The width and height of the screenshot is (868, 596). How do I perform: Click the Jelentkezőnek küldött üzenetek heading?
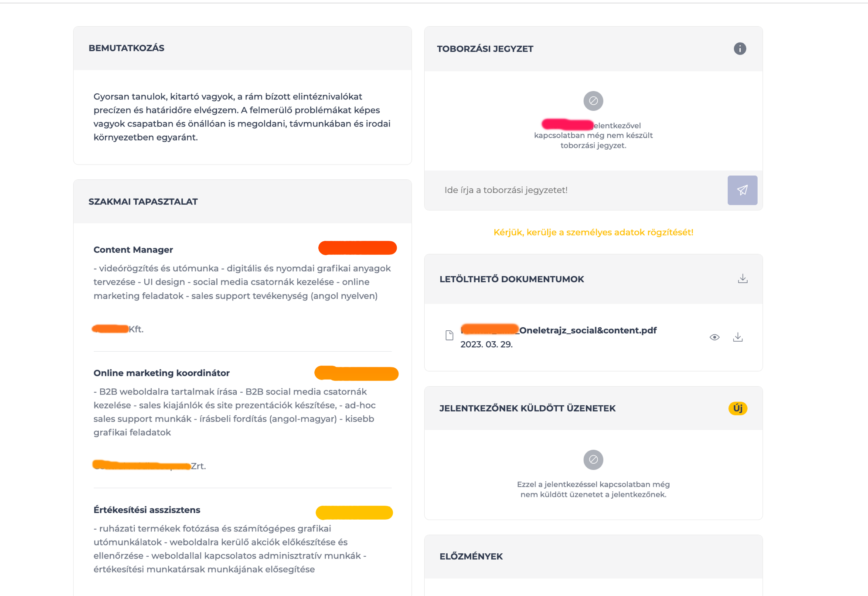click(x=527, y=408)
